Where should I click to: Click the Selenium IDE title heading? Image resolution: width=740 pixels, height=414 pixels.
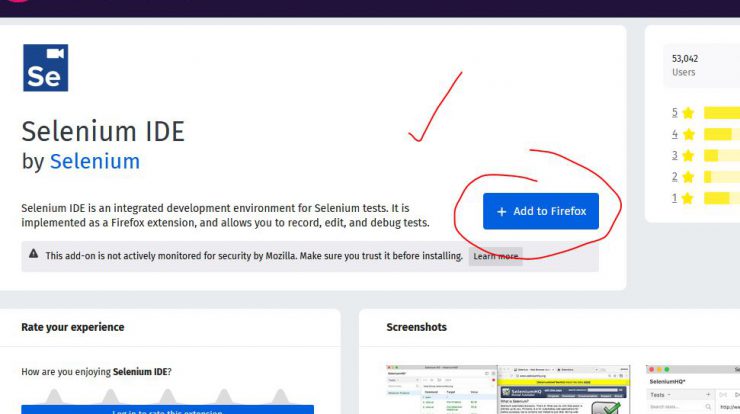click(103, 131)
